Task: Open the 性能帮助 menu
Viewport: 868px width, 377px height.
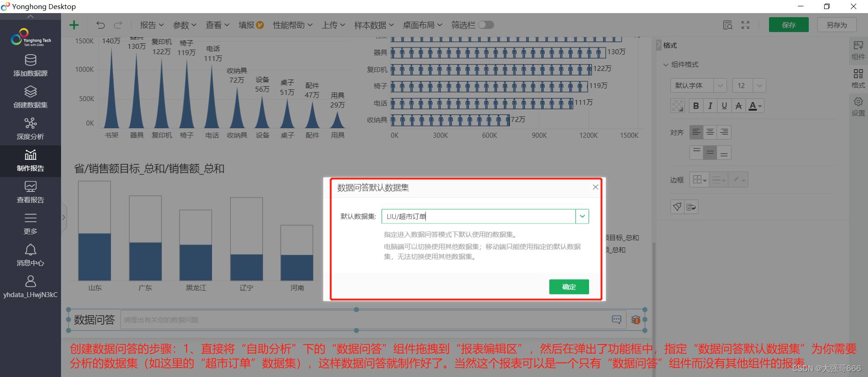Action: [x=292, y=25]
